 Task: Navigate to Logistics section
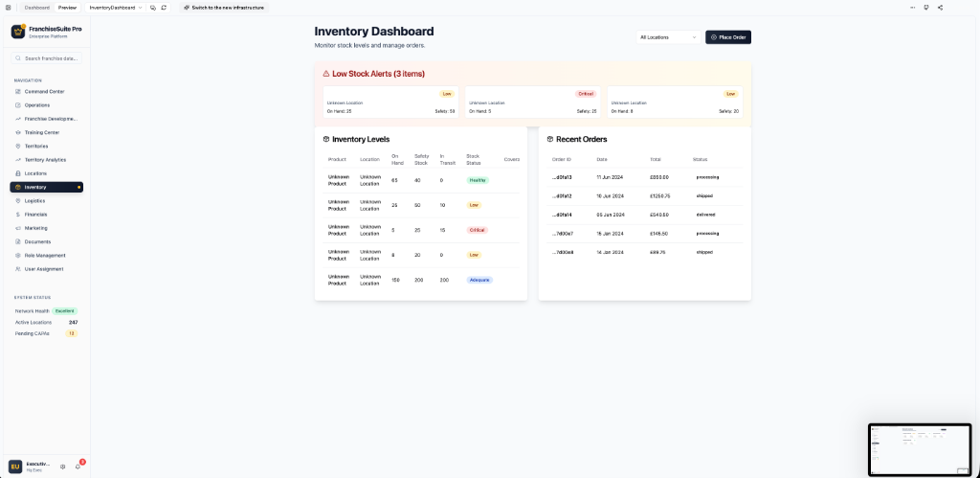click(x=46, y=201)
